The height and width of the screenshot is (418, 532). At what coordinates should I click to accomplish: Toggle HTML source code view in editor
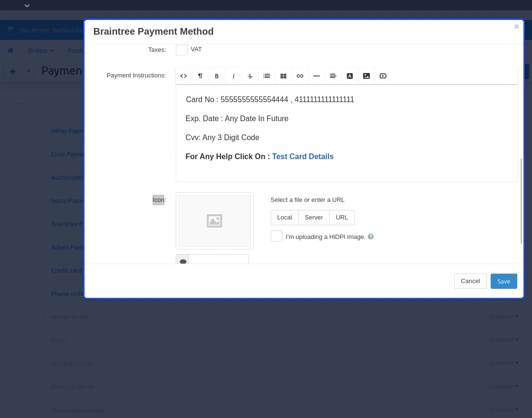pyautogui.click(x=183, y=76)
